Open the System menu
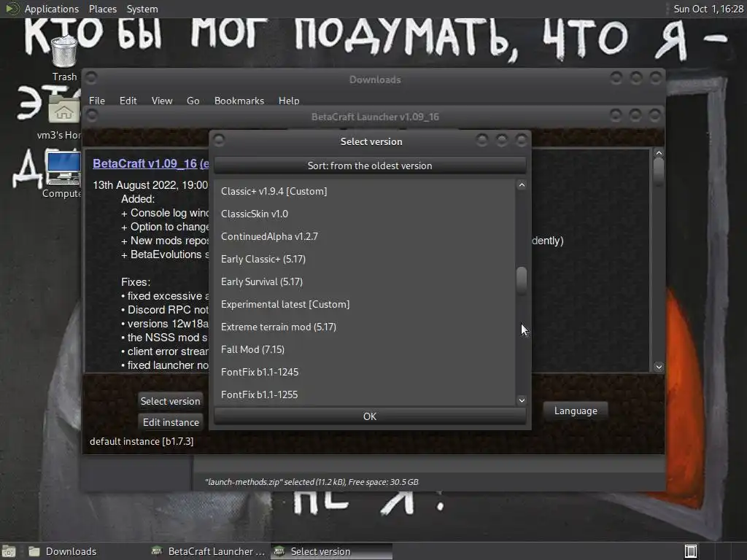The width and height of the screenshot is (747, 560). (142, 9)
